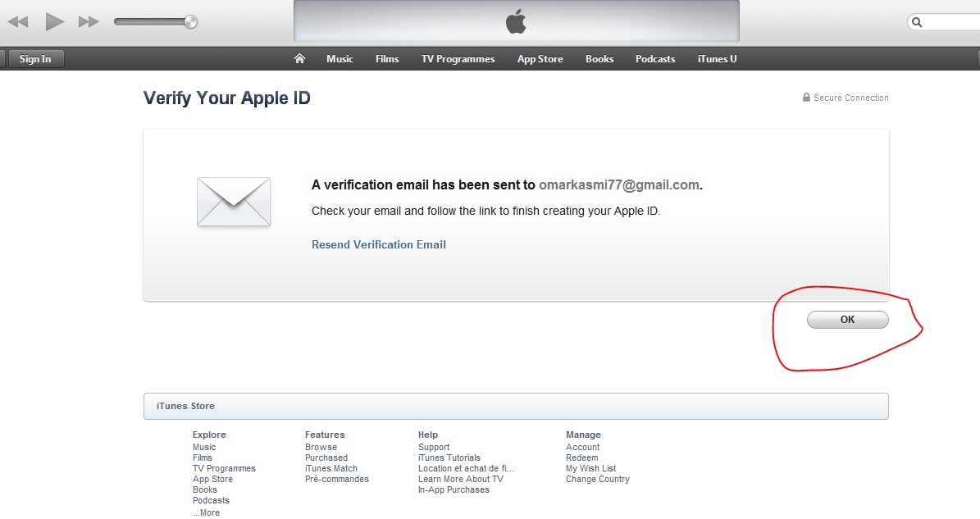
Task: Open Change Country under Manage
Action: coord(598,479)
